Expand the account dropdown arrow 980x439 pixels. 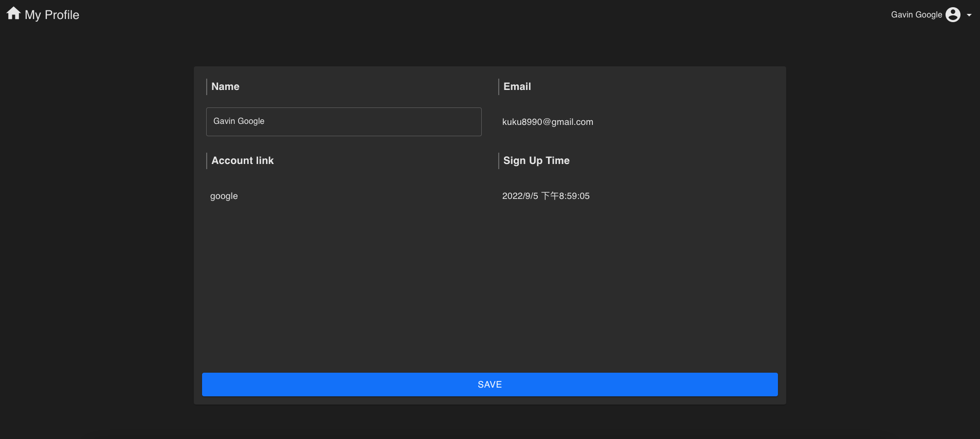(x=969, y=15)
